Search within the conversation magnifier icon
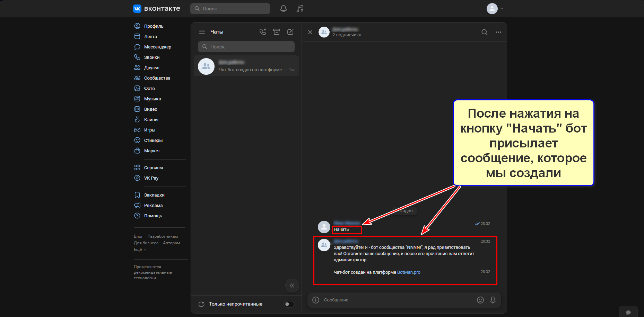Image resolution: width=644 pixels, height=317 pixels. tap(485, 32)
